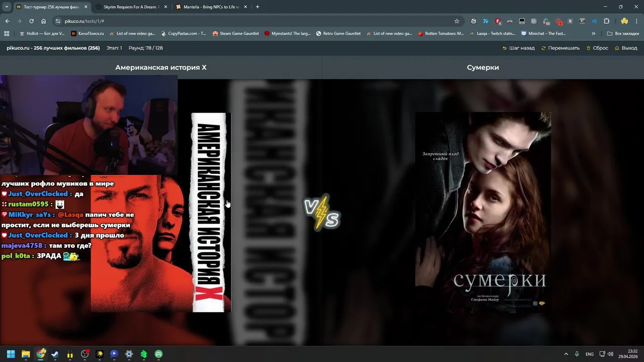Open the extensions puzzle-piece menu

[606, 21]
